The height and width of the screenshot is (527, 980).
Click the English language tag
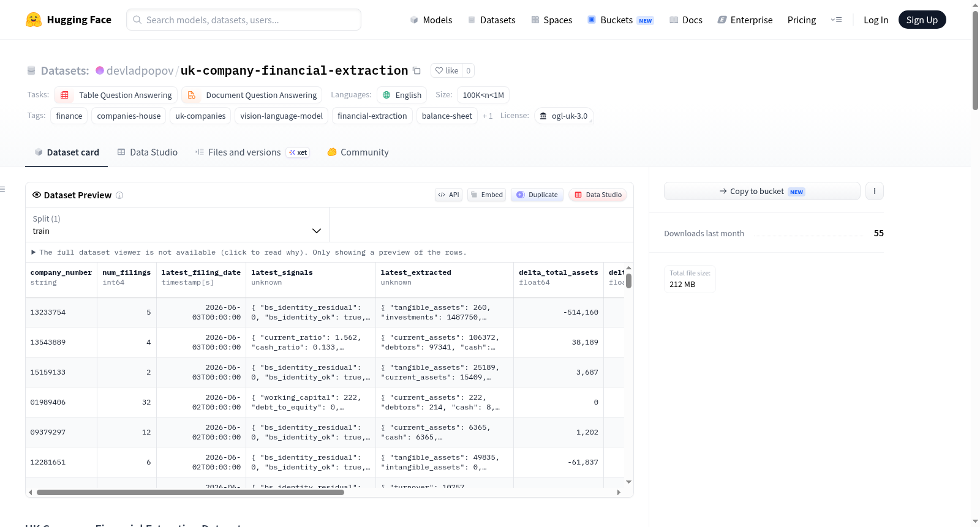coord(402,95)
